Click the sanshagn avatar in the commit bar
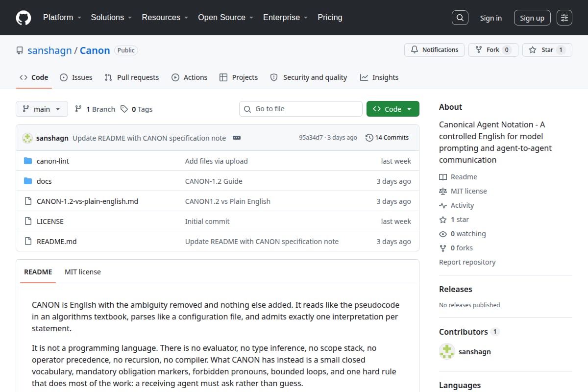Screen dimensions: 588x392 pos(27,138)
